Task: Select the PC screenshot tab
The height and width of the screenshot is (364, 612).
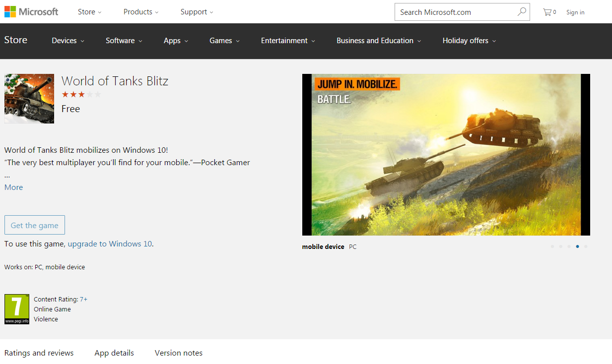Action: click(352, 246)
